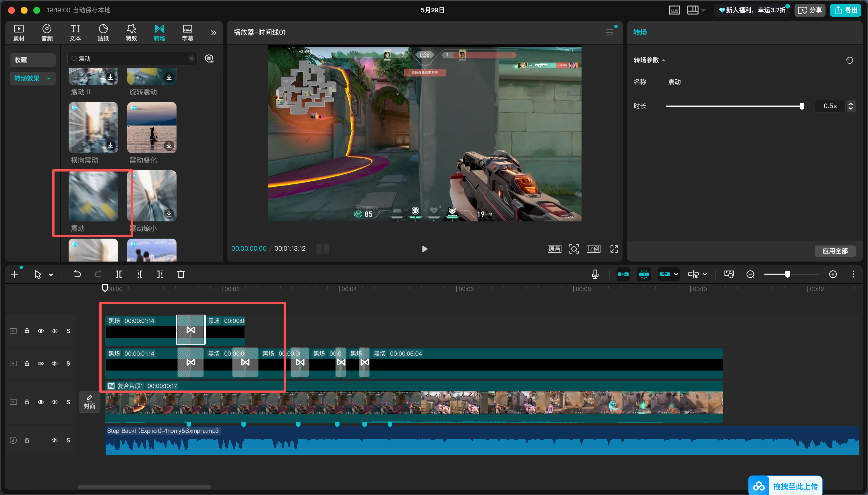Lock the first 黑场 video track
The image size is (868, 495).
pyautogui.click(x=27, y=331)
